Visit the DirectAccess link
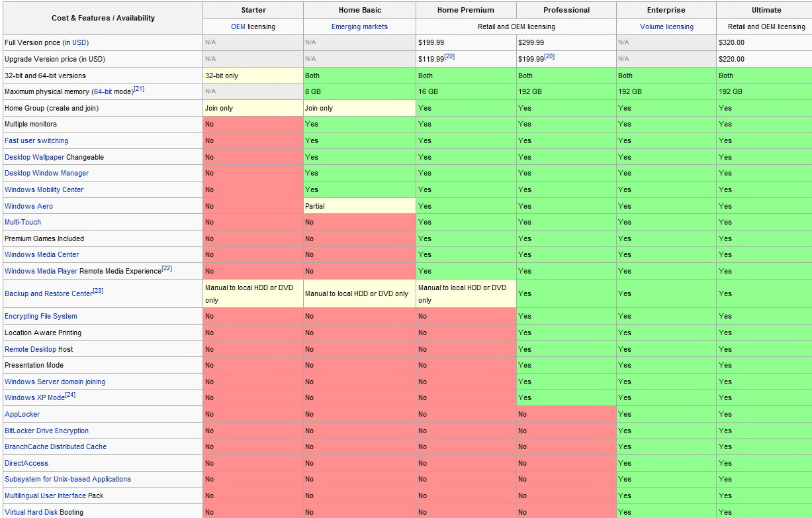Image resolution: width=812 pixels, height=518 pixels. coord(26,463)
